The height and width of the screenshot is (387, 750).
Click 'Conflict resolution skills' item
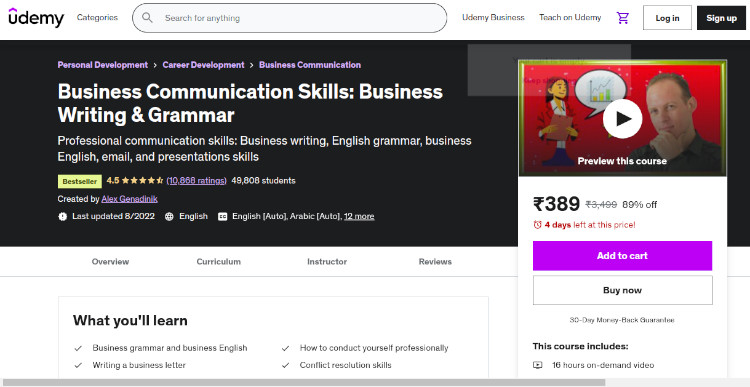[345, 365]
